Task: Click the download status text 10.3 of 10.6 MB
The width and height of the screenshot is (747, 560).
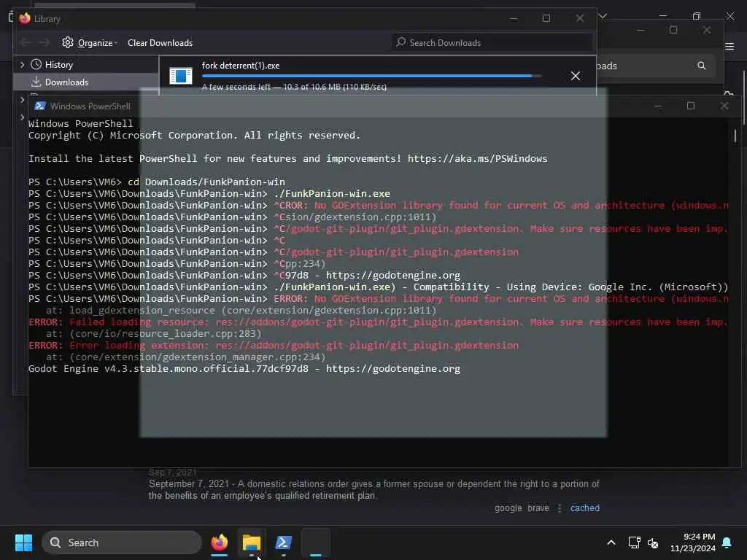Action: [295, 87]
